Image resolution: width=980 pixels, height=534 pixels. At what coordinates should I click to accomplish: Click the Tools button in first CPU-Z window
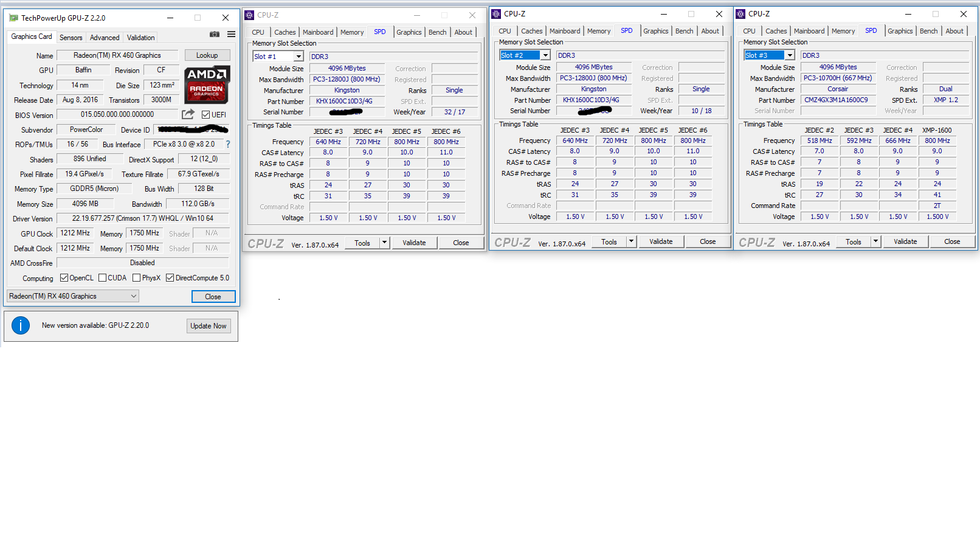click(x=362, y=243)
